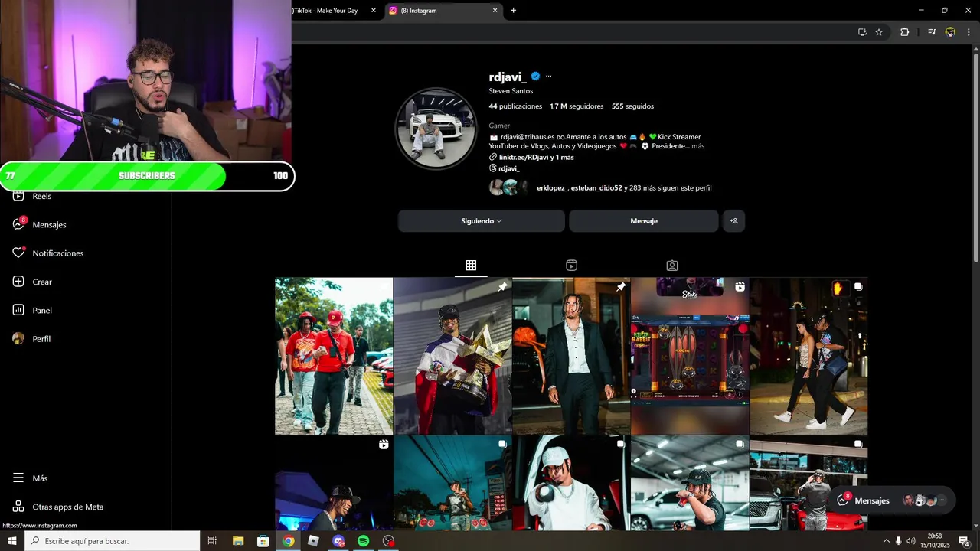This screenshot has height=551, width=980.
Task: Open the Stake slot game reel post
Action: click(x=690, y=356)
